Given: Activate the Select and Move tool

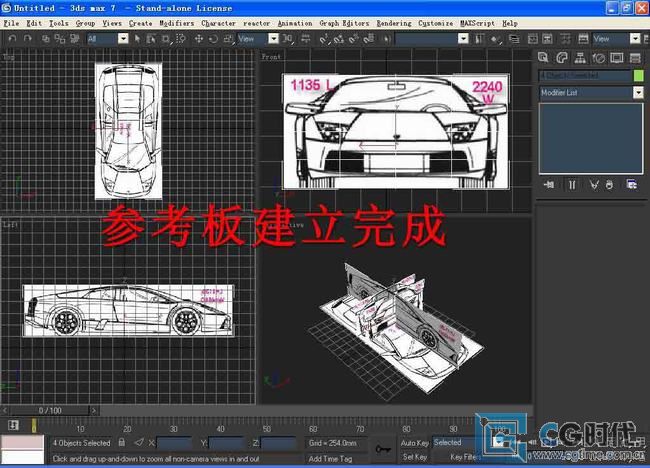Looking at the screenshot, I should pyautogui.click(x=199, y=39).
